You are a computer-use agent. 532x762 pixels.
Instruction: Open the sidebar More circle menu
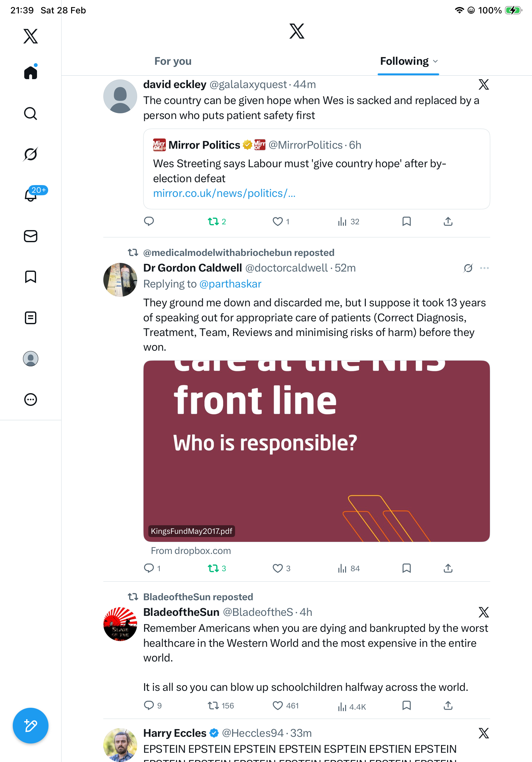31,399
